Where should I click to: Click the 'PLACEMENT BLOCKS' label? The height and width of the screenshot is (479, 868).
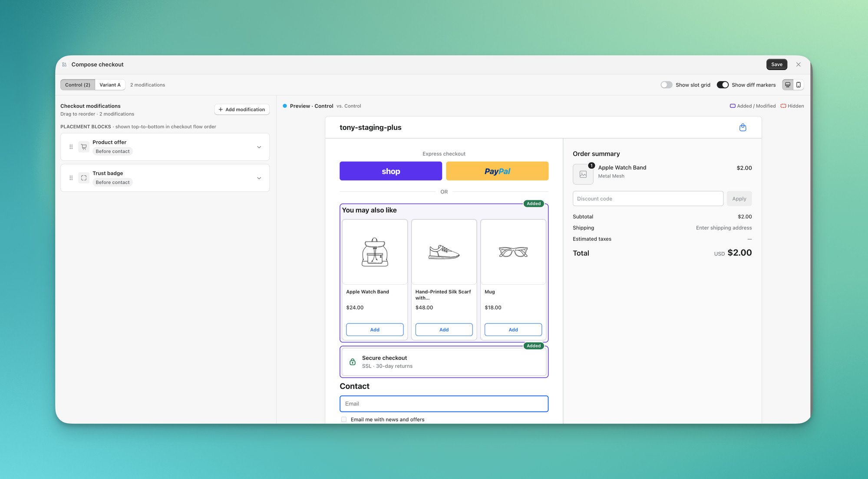pyautogui.click(x=86, y=127)
